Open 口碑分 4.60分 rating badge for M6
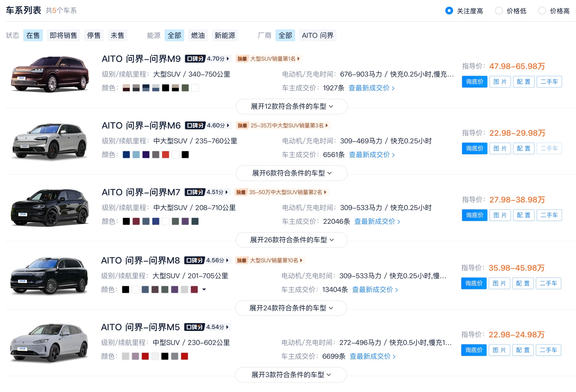The image size is (576, 392). (x=208, y=125)
